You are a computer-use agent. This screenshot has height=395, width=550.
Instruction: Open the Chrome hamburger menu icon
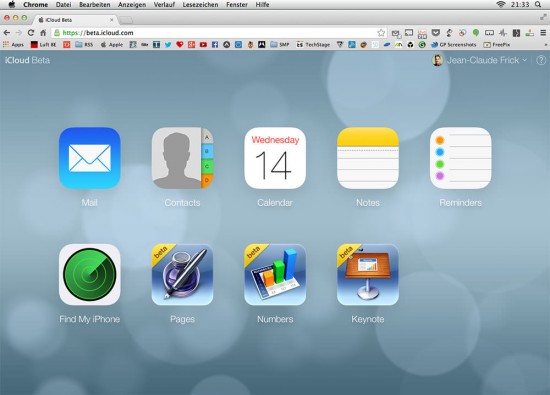[x=543, y=33]
